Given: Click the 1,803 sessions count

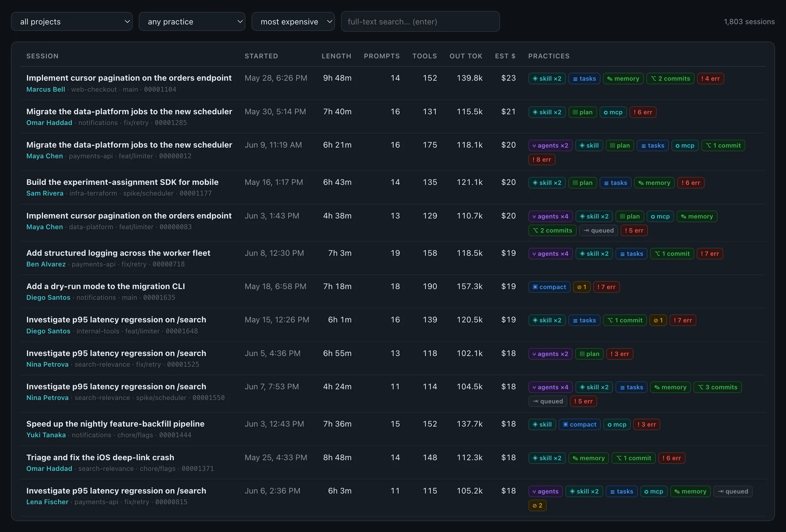Looking at the screenshot, I should tap(749, 22).
